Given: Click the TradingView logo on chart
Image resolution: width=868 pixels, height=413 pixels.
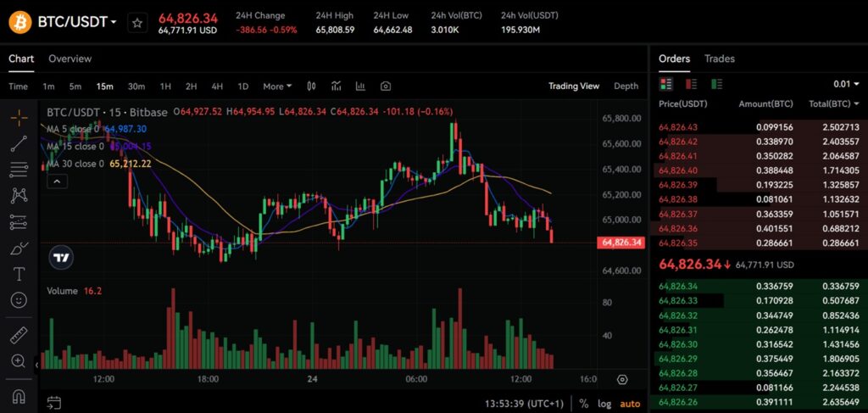Looking at the screenshot, I should [61, 257].
